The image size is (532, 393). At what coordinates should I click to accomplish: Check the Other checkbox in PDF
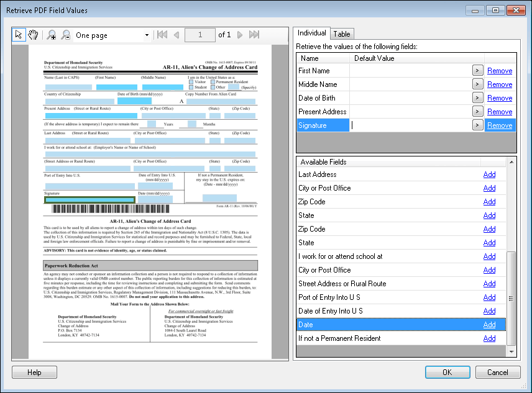[x=213, y=87]
